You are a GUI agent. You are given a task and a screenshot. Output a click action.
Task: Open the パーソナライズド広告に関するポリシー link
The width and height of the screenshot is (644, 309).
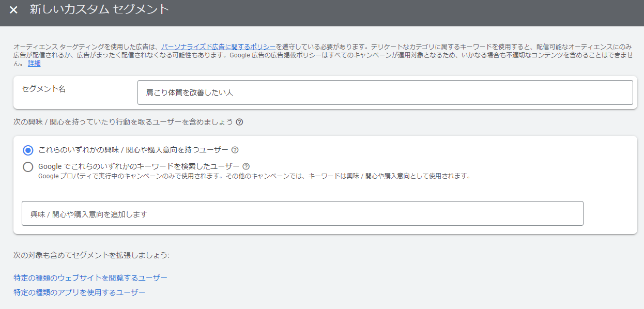[x=218, y=46]
